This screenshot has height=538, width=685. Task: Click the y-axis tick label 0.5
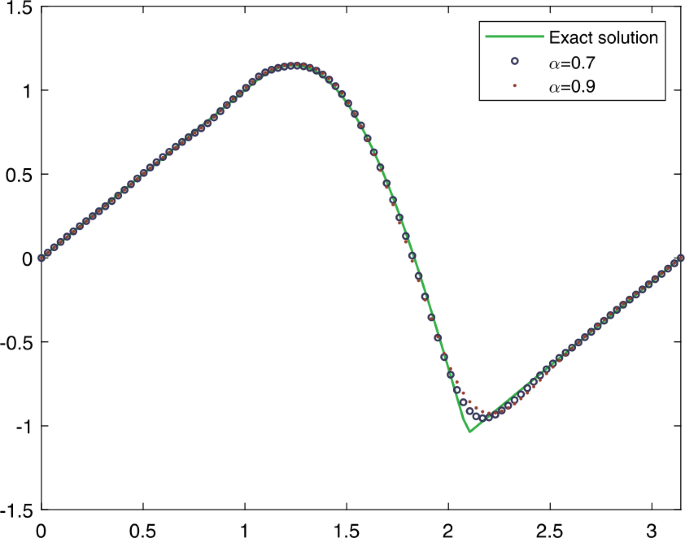[19, 174]
